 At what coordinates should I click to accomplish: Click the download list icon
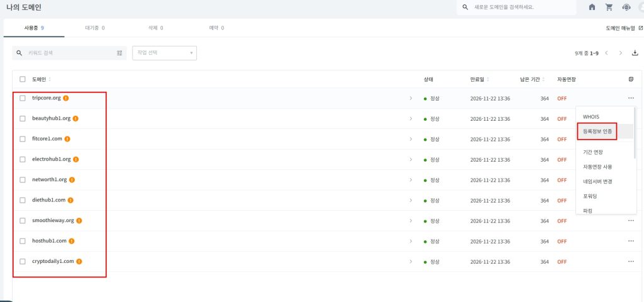coord(635,53)
